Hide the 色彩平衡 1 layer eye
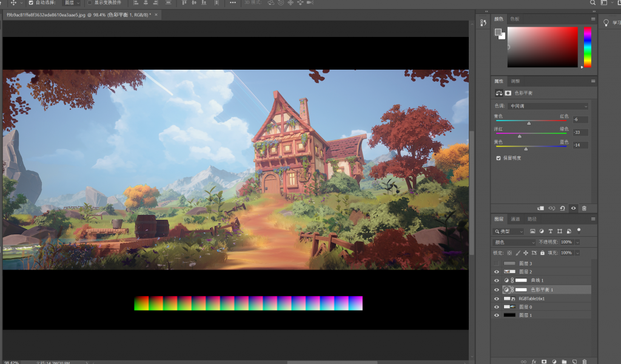Viewport: 621px width, 364px height. pyautogui.click(x=497, y=290)
